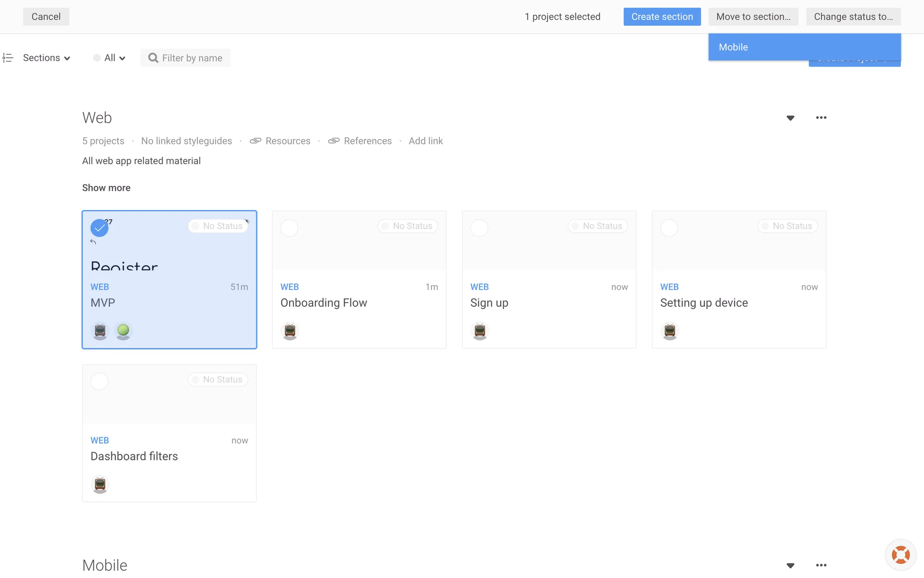Viewport: 924px width, 578px height.
Task: Click the Cancel button
Action: [46, 17]
